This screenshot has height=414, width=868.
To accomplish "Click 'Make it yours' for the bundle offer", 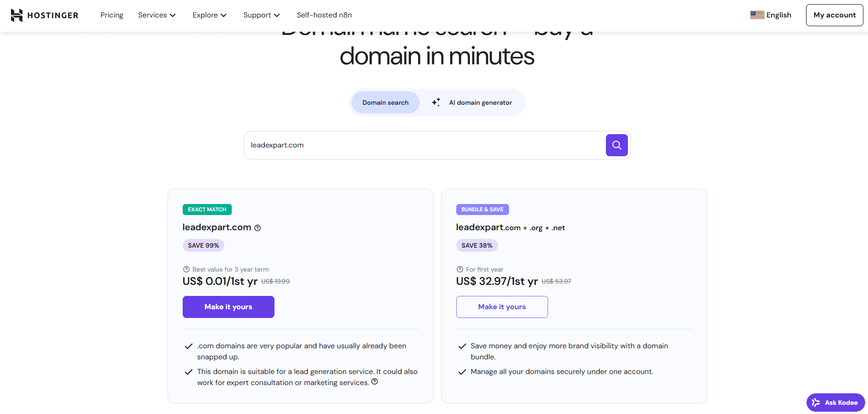I will 502,307.
